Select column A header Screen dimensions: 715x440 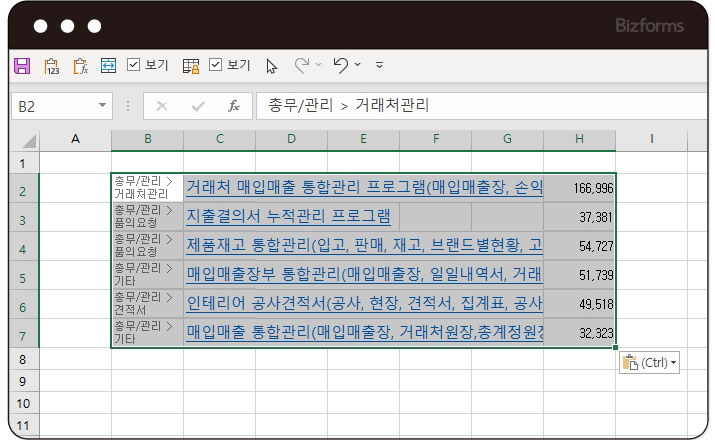[x=75, y=139]
